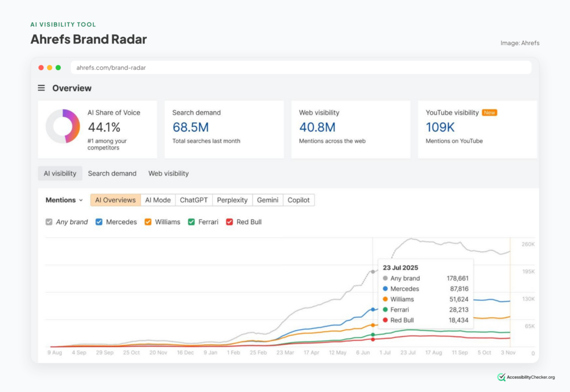Viewport: 570px width, 392px height.
Task: Click the green window dot
Action: click(58, 67)
